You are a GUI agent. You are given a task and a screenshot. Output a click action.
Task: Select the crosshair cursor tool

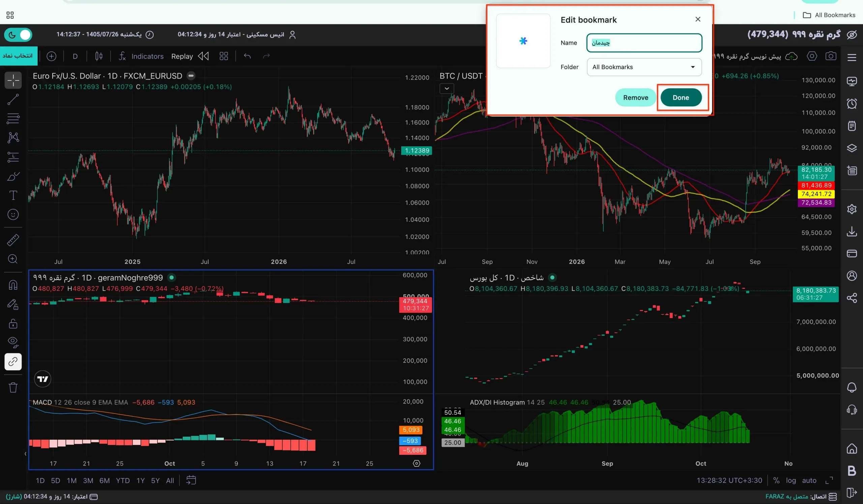(x=13, y=81)
